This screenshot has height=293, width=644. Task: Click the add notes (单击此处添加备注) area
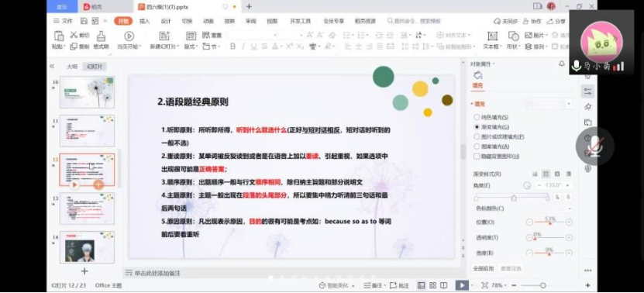pos(157,273)
